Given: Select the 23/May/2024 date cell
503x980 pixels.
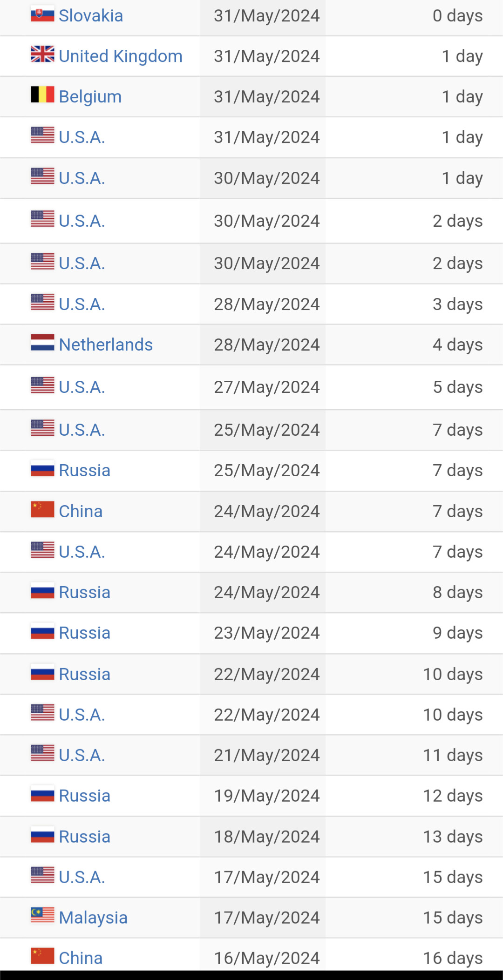Looking at the screenshot, I should [x=263, y=633].
